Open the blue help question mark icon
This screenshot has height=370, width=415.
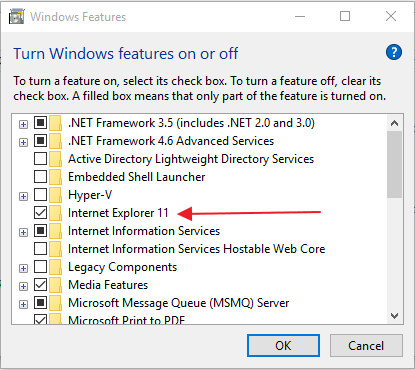(394, 52)
